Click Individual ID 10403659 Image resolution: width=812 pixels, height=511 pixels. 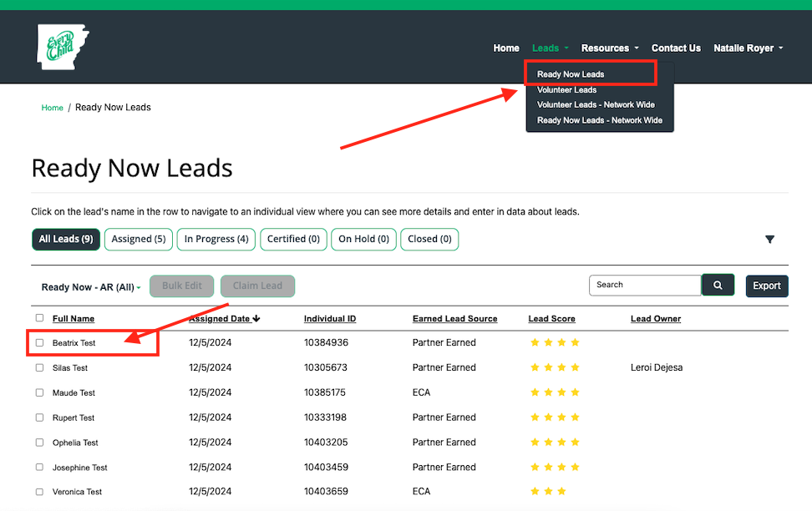[326, 491]
